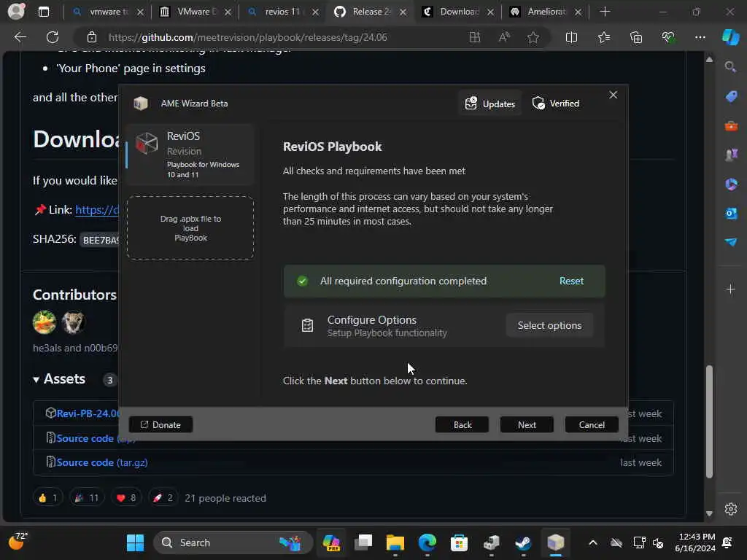Viewport: 747px width, 560px height.
Task: Select the ReviOS playbook entry
Action: tap(190, 155)
